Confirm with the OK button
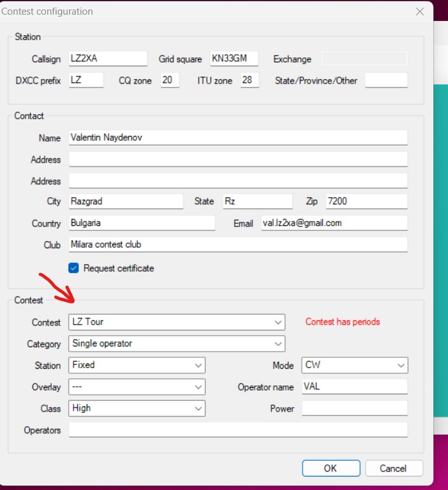Viewport: 448px width, 490px height. point(331,468)
